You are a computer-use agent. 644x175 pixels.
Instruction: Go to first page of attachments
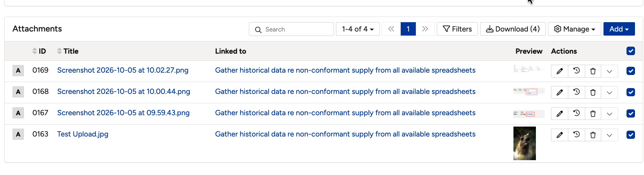click(391, 29)
